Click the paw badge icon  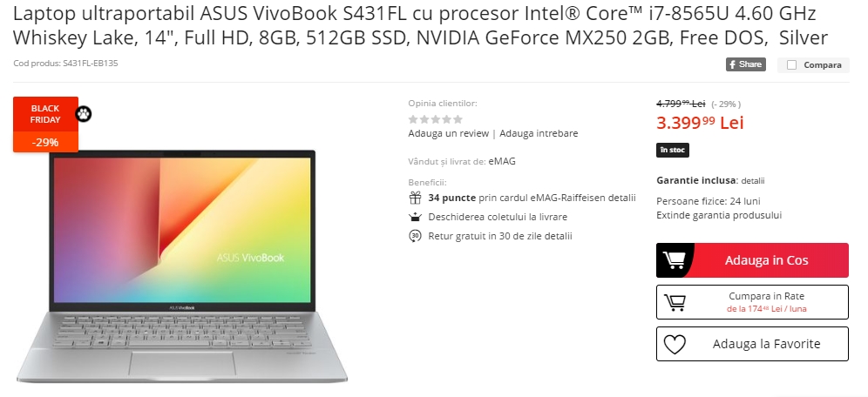click(84, 114)
